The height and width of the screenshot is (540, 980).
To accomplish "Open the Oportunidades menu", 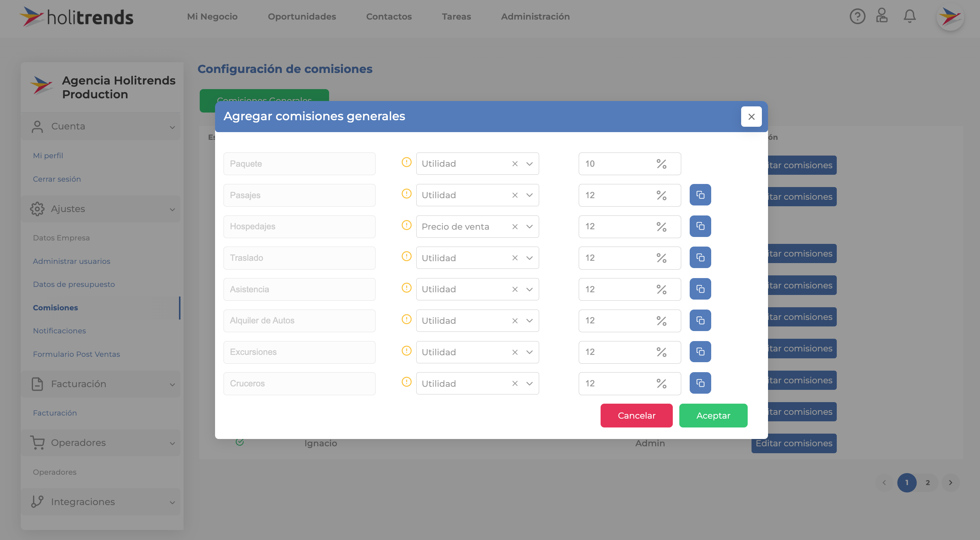I will [x=302, y=17].
